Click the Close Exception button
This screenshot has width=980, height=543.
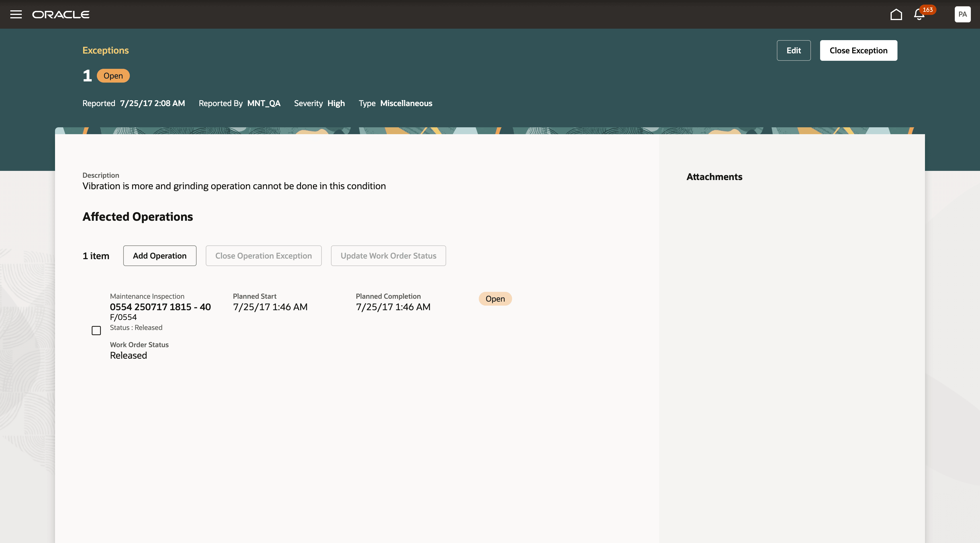pos(859,50)
